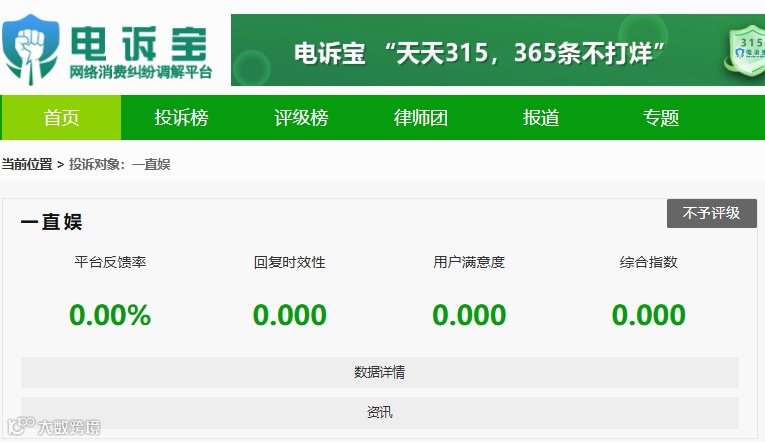The width and height of the screenshot is (765, 442).
Task: Select 律师团 in the navigation bar
Action: tap(421, 118)
